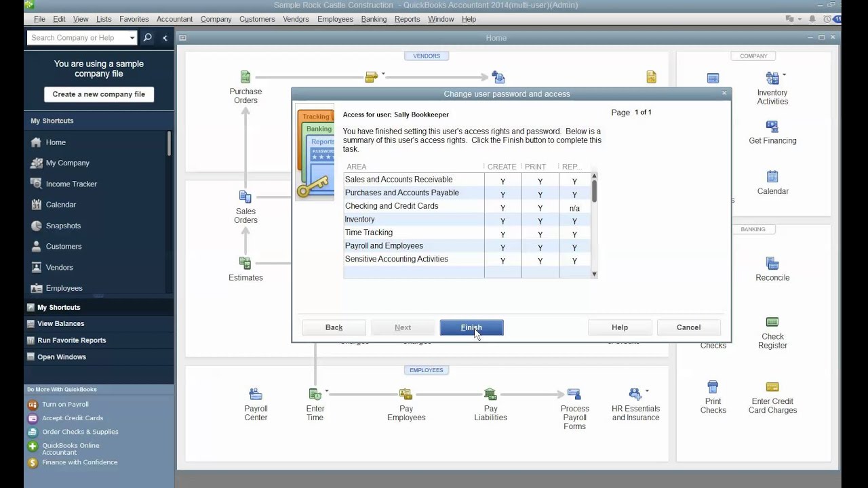Open Customers shortcut in sidebar
This screenshot has width=868, height=488.
pos(63,246)
